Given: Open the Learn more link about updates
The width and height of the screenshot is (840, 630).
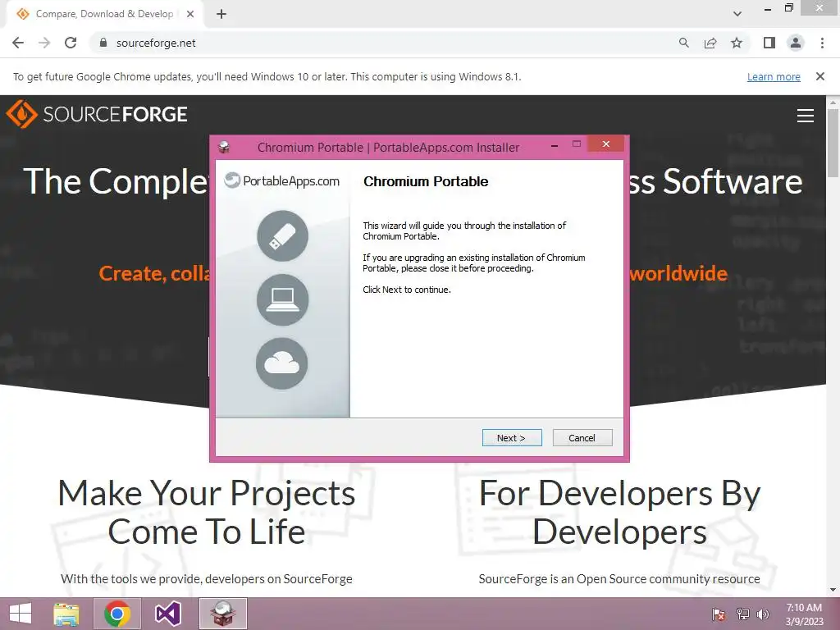Looking at the screenshot, I should (774, 76).
